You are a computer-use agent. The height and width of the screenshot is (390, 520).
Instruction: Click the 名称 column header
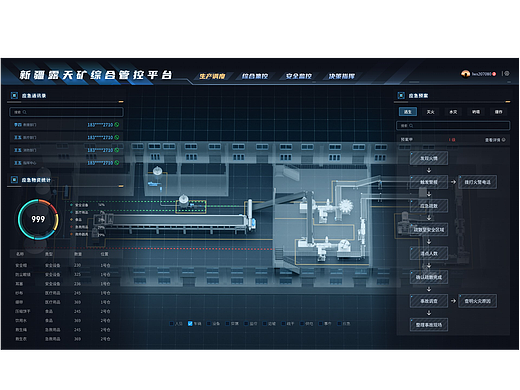click(20, 254)
